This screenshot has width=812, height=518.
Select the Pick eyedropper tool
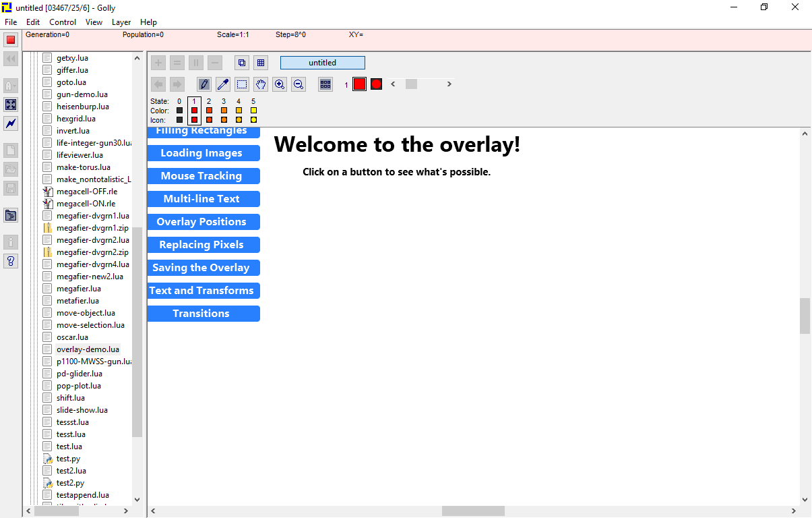[x=223, y=84]
